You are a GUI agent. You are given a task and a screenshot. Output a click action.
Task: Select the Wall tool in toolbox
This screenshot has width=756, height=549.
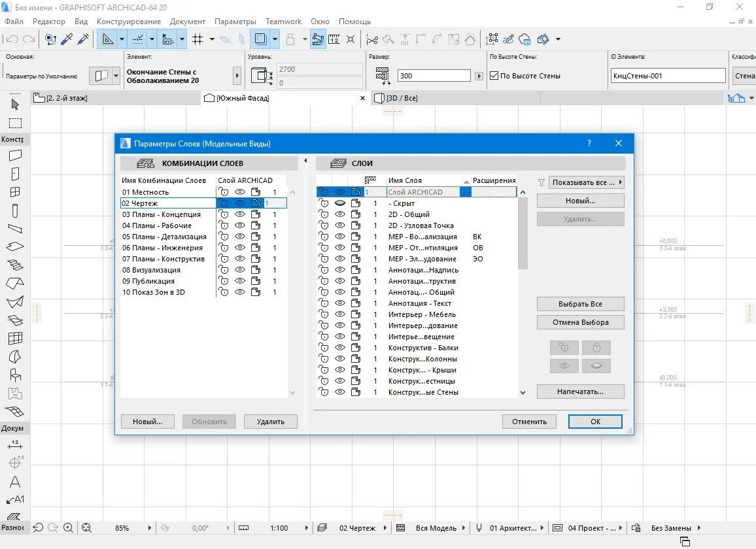15,156
